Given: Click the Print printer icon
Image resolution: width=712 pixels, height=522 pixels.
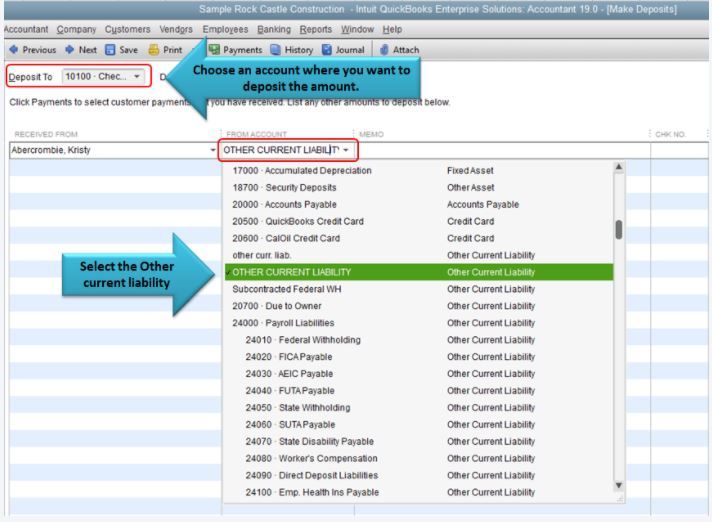Looking at the screenshot, I should [154, 49].
